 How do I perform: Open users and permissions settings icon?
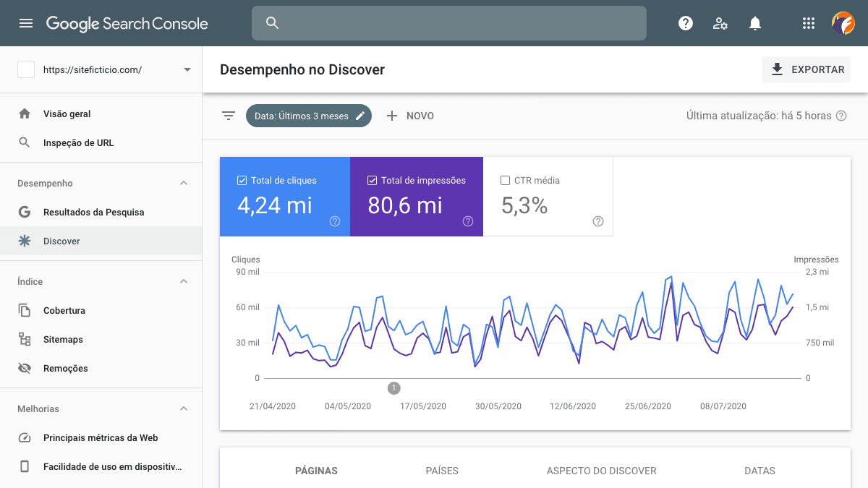[720, 23]
